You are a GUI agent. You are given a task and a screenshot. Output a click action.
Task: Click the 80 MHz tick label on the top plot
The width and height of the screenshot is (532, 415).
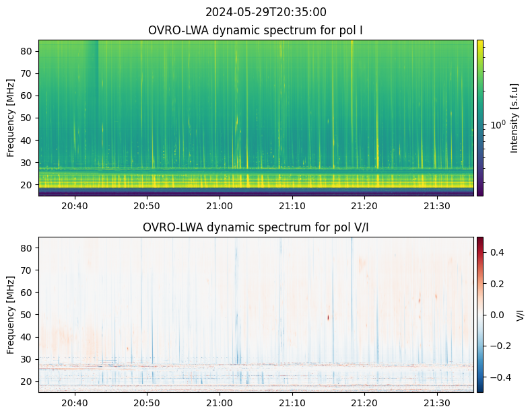click(27, 51)
